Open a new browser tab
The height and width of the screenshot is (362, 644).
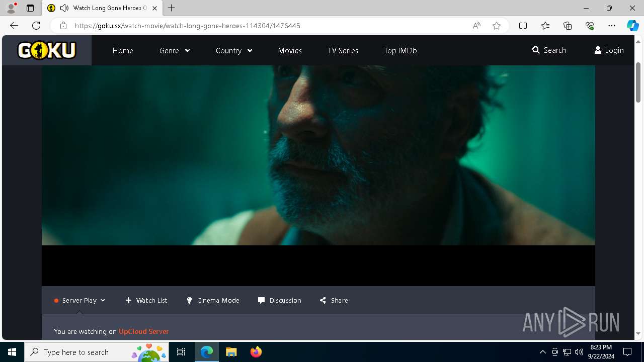click(172, 8)
